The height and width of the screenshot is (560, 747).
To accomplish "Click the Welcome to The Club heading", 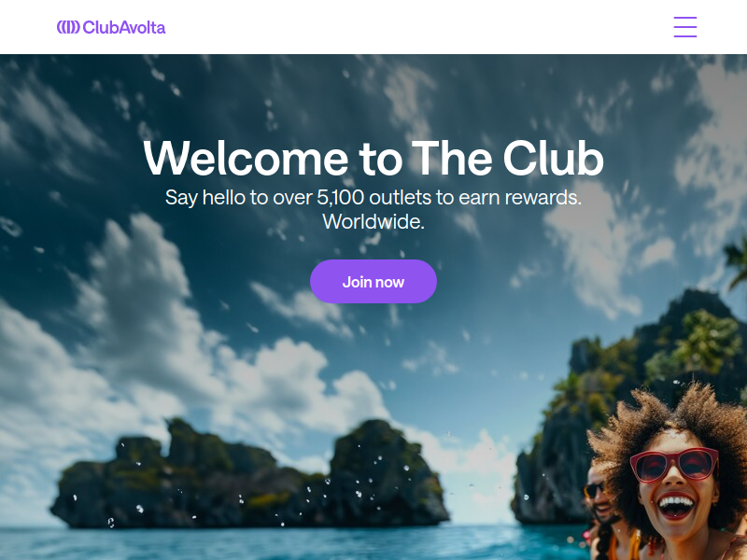I will pyautogui.click(x=373, y=158).
